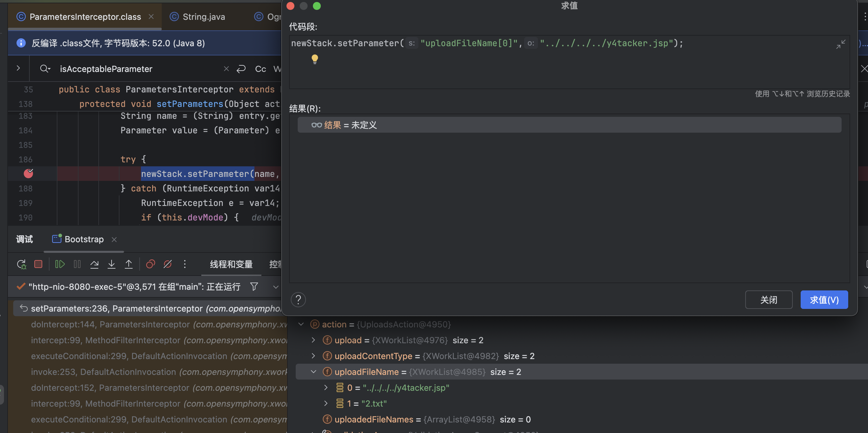
Task: Select the Step Over action
Action: click(94, 264)
